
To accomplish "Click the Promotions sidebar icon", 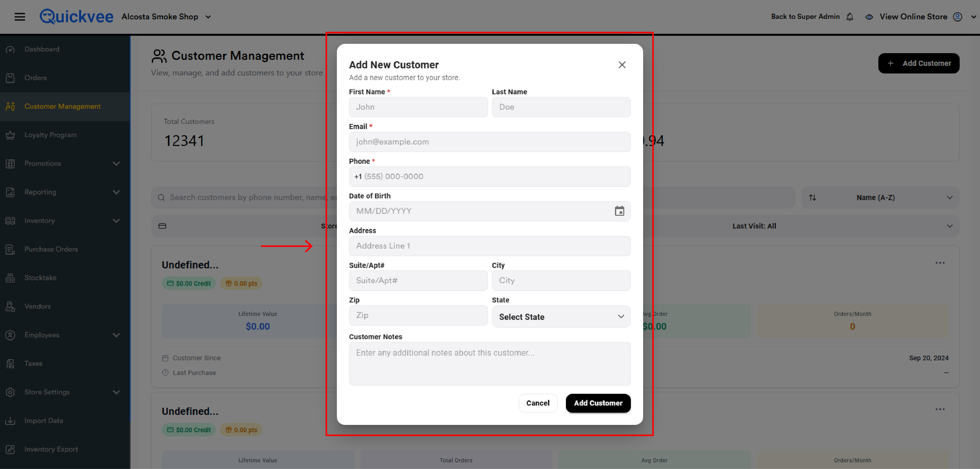I will [x=10, y=164].
